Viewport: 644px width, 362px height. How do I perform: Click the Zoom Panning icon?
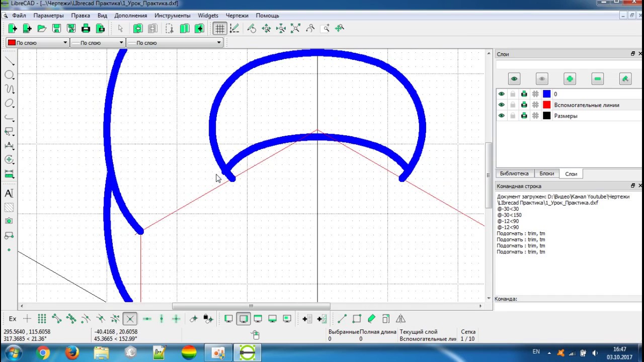point(340,29)
